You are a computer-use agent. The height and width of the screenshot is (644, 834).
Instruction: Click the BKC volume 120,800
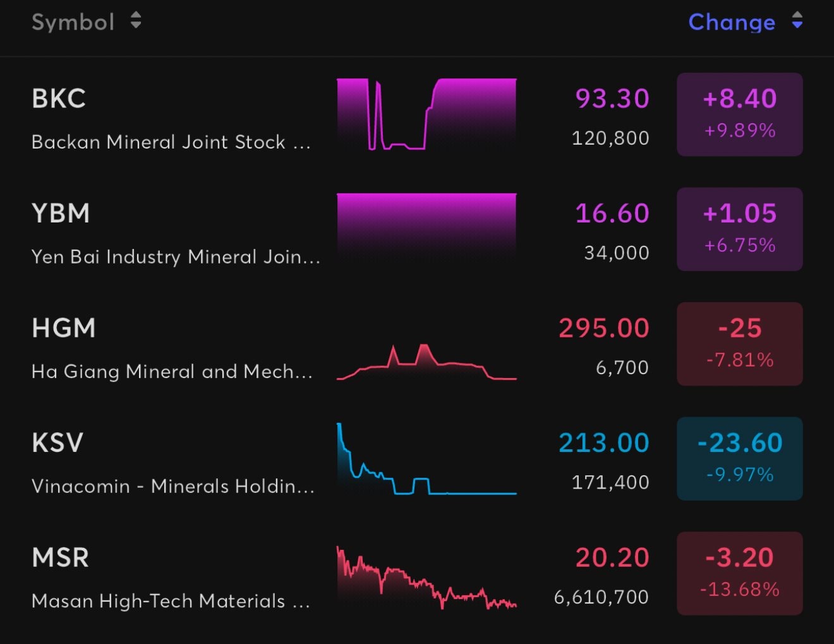pos(610,138)
